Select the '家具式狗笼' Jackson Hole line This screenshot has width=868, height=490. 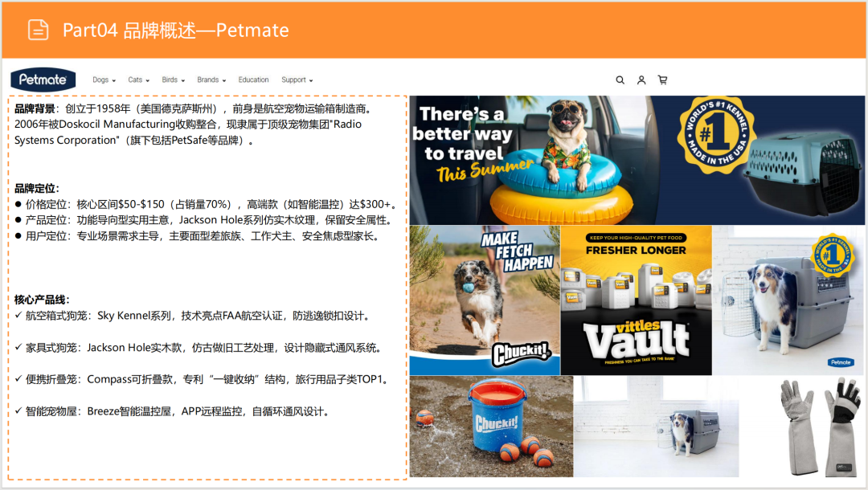(199, 348)
